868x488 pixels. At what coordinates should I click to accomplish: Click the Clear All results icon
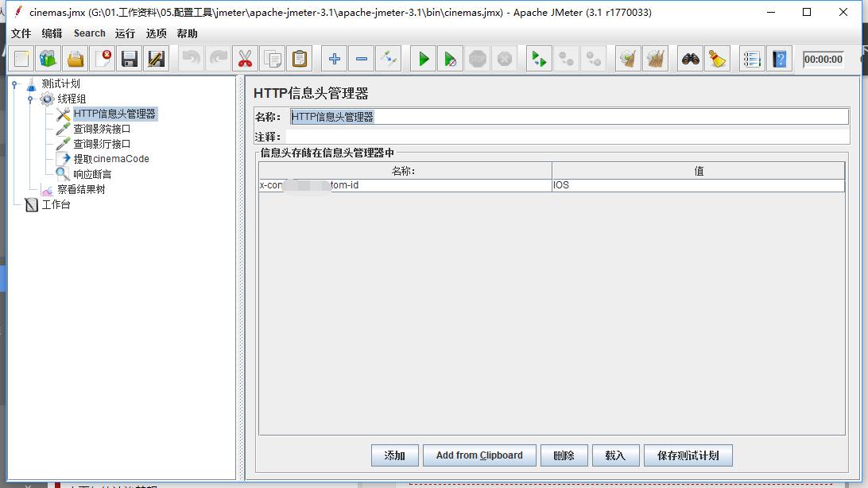click(656, 59)
